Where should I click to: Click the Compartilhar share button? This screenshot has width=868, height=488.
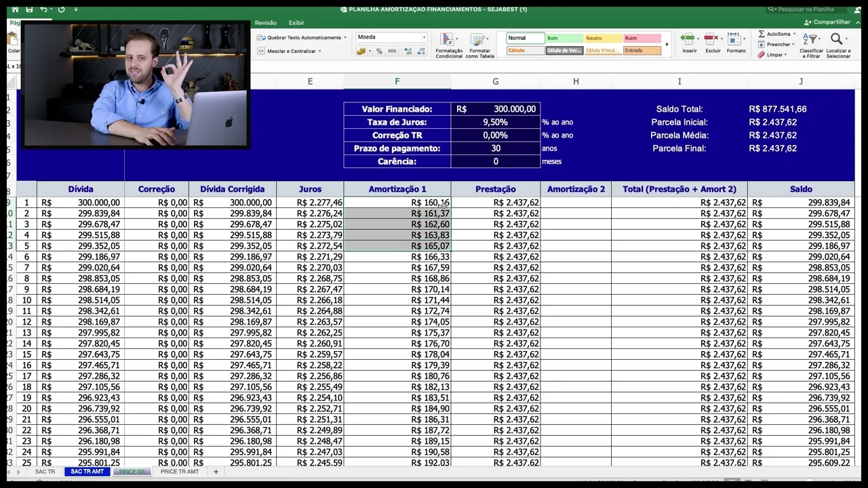pyautogui.click(x=827, y=22)
